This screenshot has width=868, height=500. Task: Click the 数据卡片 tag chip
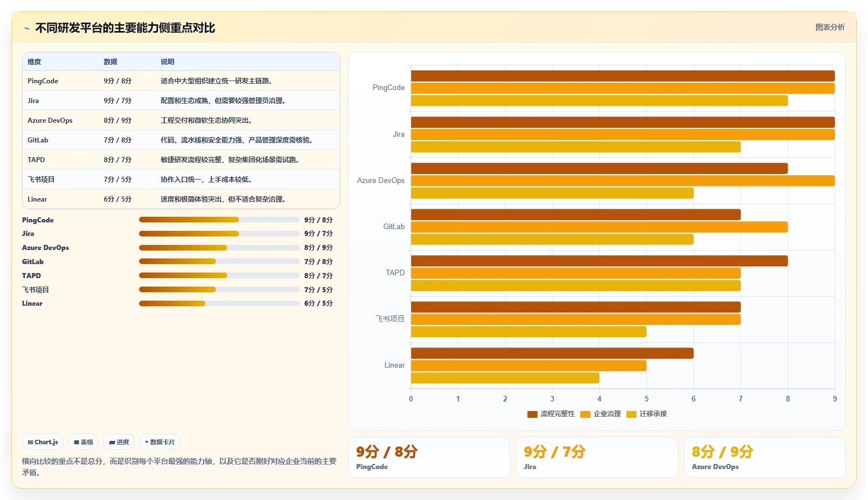tap(160, 442)
